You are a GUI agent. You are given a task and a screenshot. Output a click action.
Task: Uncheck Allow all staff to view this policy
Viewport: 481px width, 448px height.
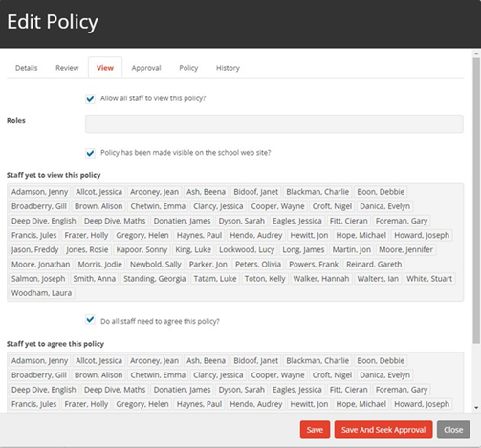pyautogui.click(x=90, y=98)
